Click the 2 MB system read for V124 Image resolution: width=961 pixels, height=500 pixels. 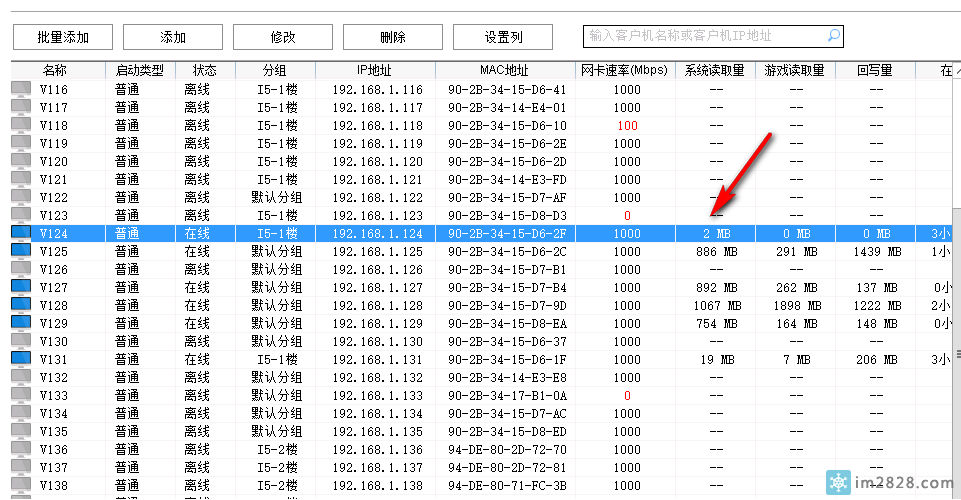tap(716, 234)
